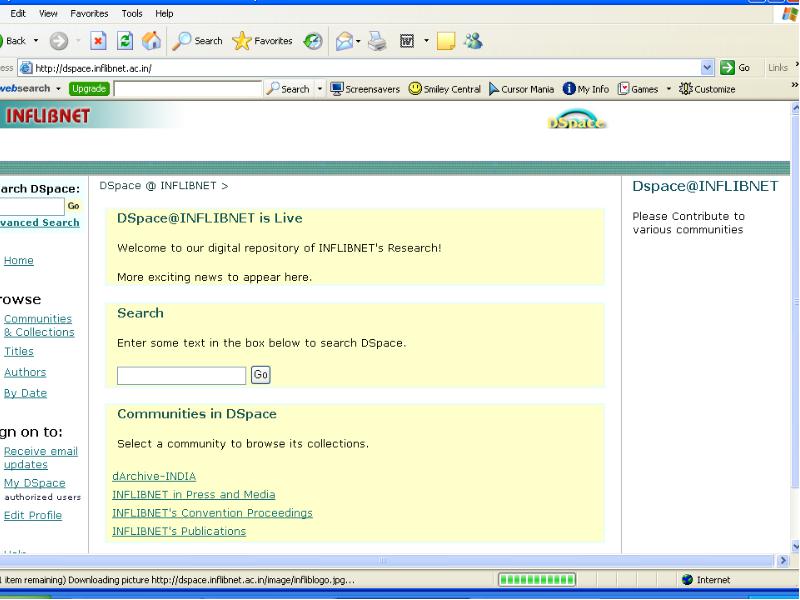Click the Screensavers toolbar button
The width and height of the screenshot is (800, 600).
click(365, 89)
